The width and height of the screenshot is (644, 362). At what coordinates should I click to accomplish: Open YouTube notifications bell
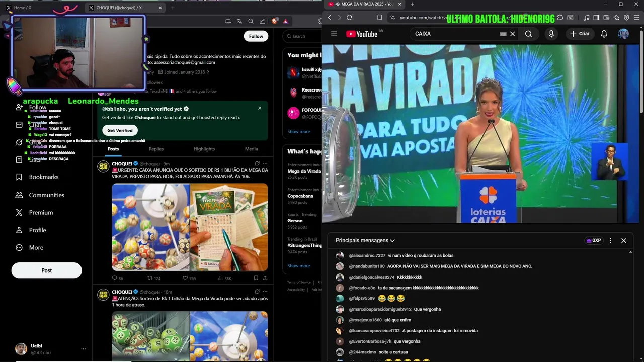604,34
